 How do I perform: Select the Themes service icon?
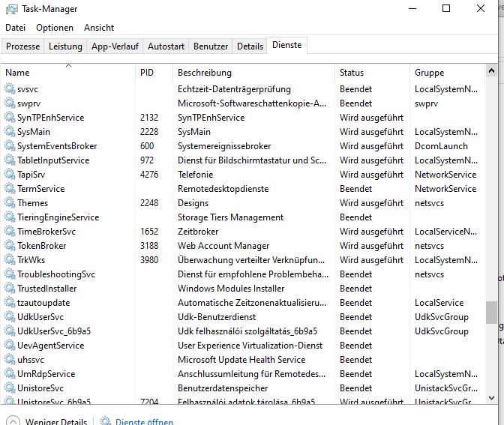10,203
